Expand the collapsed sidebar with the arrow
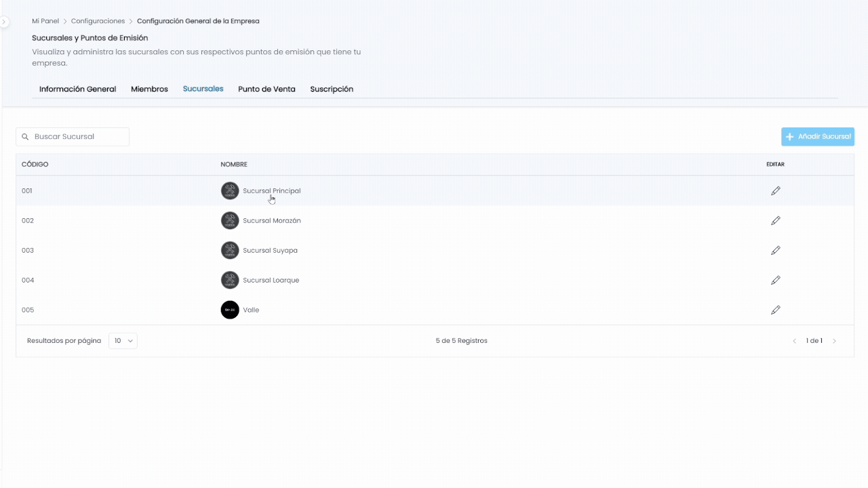The width and height of the screenshot is (868, 488). click(x=4, y=22)
